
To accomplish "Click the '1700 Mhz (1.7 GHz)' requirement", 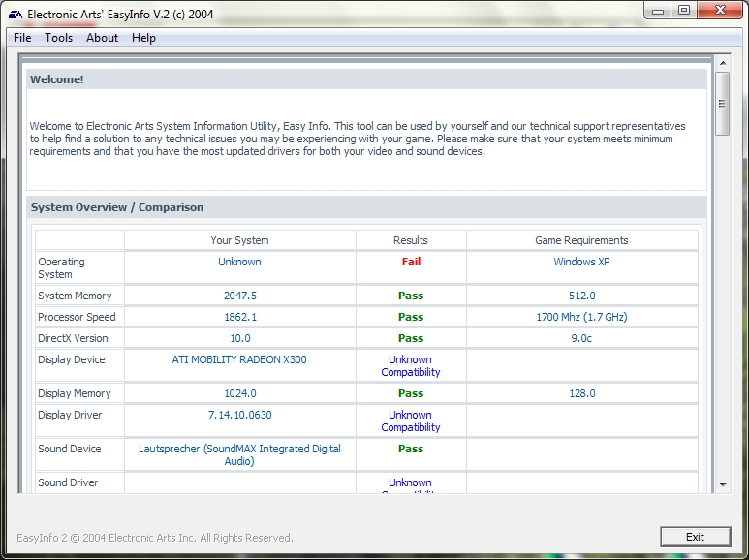I will [x=581, y=317].
